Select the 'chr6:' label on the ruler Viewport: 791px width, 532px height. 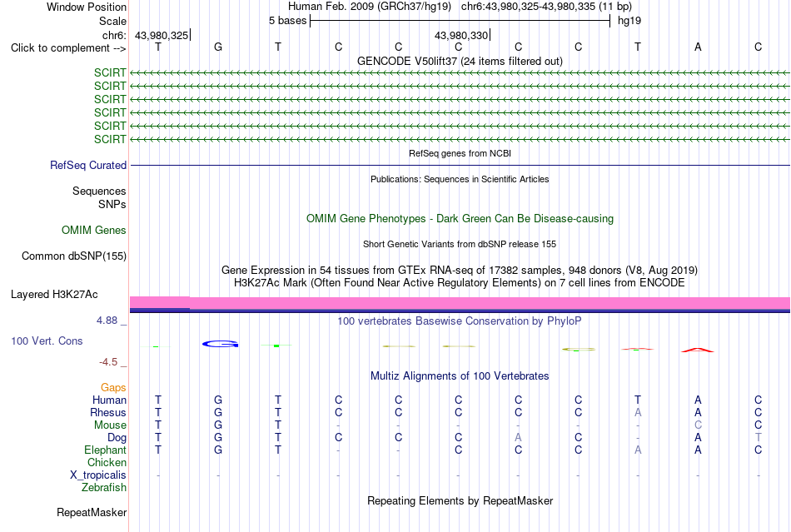pos(114,35)
